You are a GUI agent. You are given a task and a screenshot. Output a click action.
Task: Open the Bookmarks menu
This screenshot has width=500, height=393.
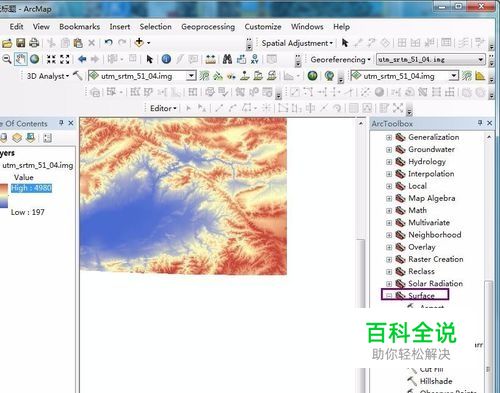(x=80, y=27)
